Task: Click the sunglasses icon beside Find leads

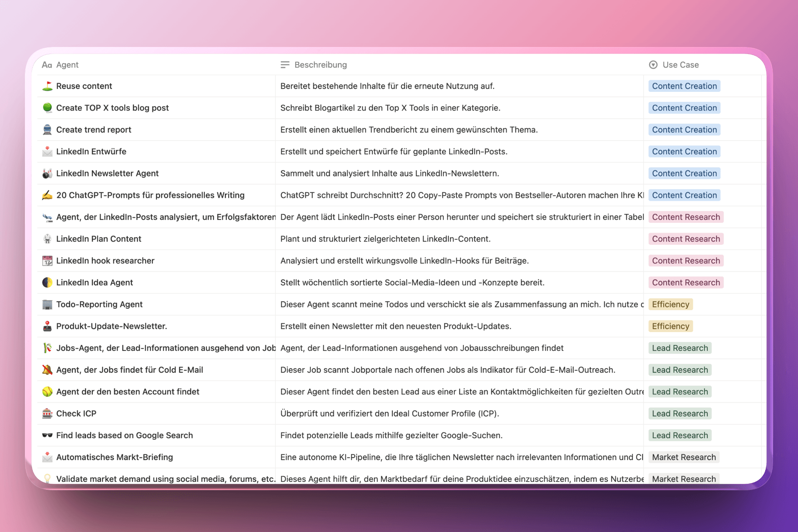Action: point(47,435)
